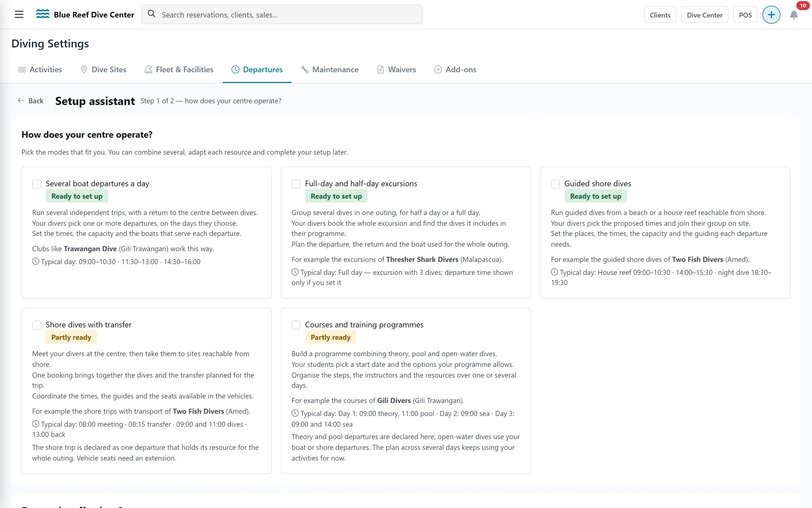Click the search magnifier icon

pos(152,14)
